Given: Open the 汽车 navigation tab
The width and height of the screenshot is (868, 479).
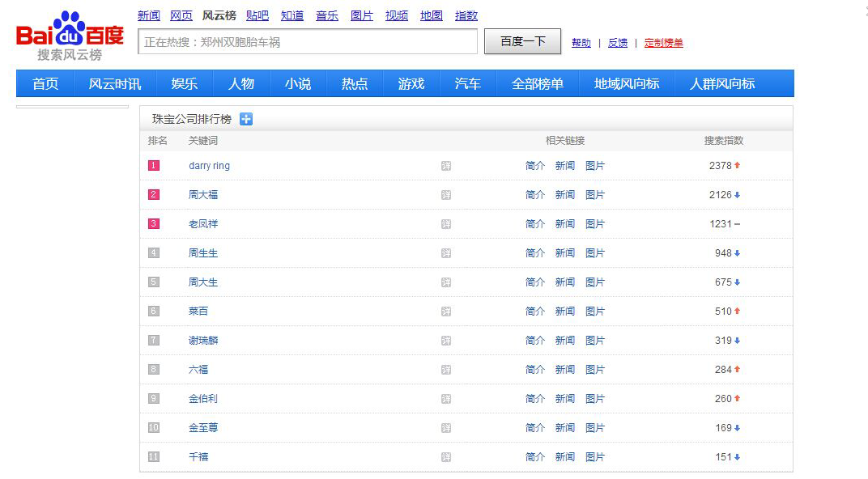Looking at the screenshot, I should (468, 83).
